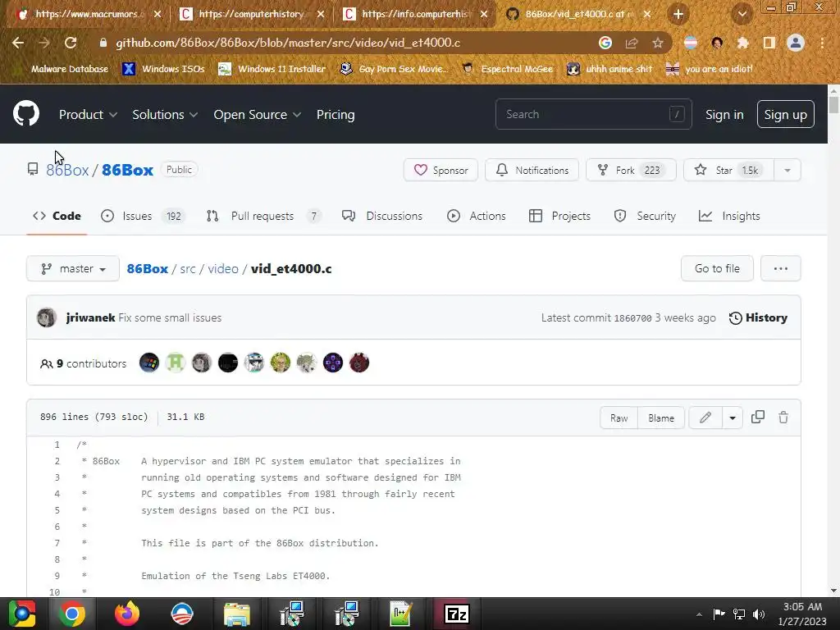Viewport: 840px width, 630px height.
Task: Open the jriwanek commit author avatar
Action: click(x=47, y=317)
